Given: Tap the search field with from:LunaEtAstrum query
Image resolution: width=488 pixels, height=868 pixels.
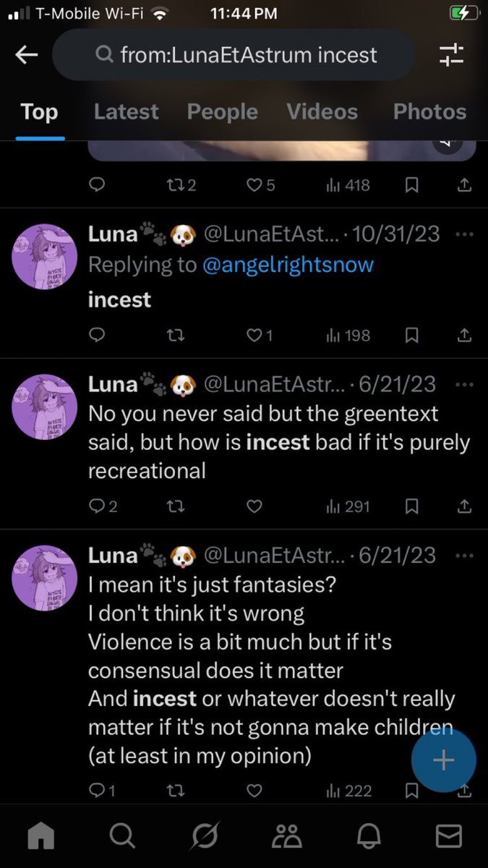Looking at the screenshot, I should click(234, 55).
